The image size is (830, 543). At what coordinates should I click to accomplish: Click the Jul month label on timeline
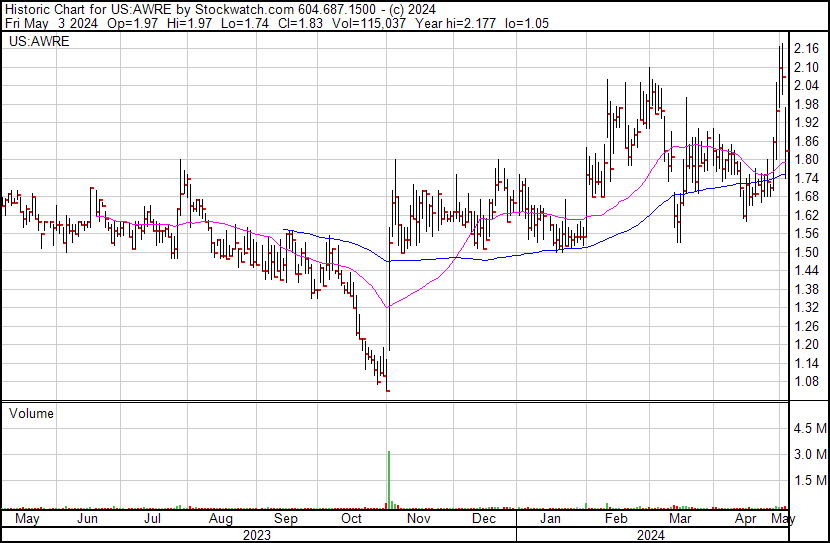click(x=155, y=520)
